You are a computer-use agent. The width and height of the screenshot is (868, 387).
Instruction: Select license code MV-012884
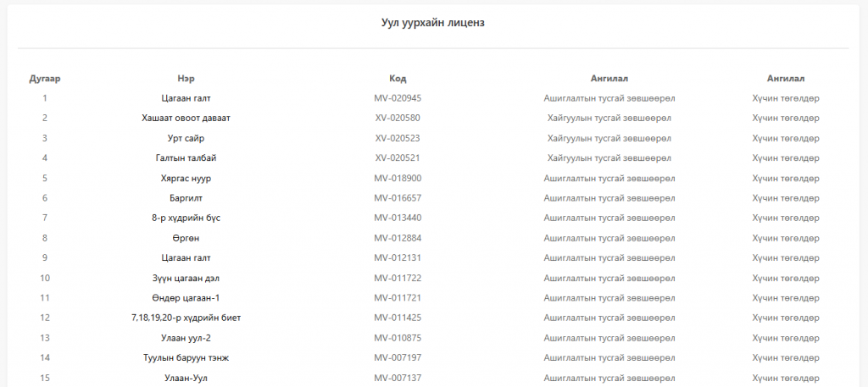pyautogui.click(x=398, y=238)
